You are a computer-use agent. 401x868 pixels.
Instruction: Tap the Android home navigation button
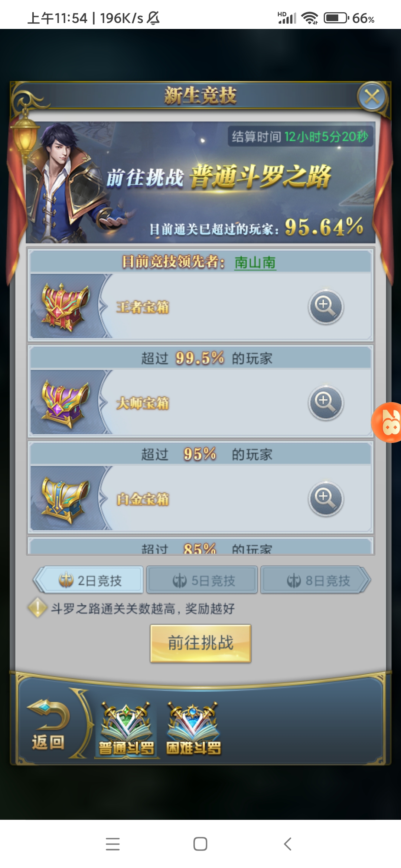200,844
